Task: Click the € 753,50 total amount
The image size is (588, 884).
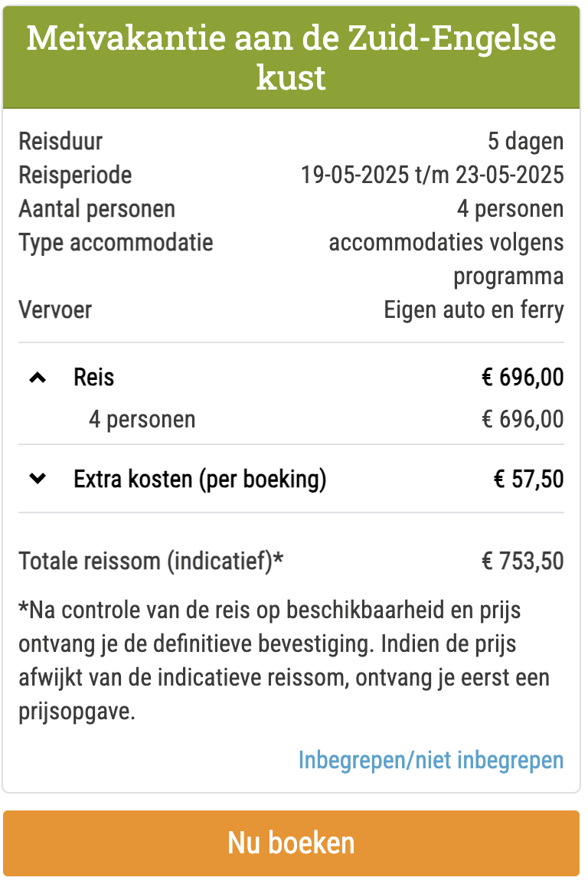Action: pyautogui.click(x=522, y=561)
